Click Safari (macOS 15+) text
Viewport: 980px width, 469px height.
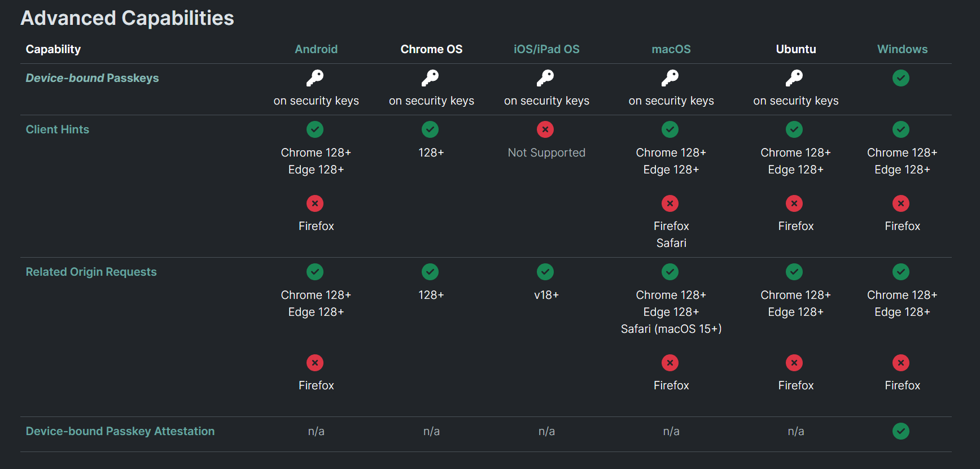671,329
